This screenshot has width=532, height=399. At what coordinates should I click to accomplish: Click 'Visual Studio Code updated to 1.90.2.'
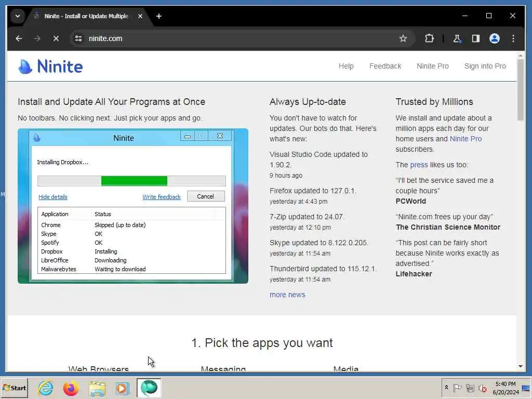[318, 159]
